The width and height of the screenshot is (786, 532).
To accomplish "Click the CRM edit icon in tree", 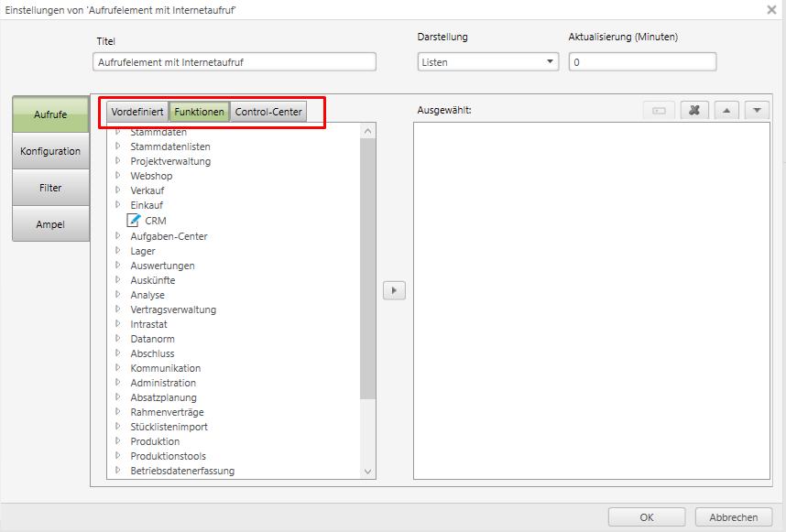I will pyautogui.click(x=134, y=221).
